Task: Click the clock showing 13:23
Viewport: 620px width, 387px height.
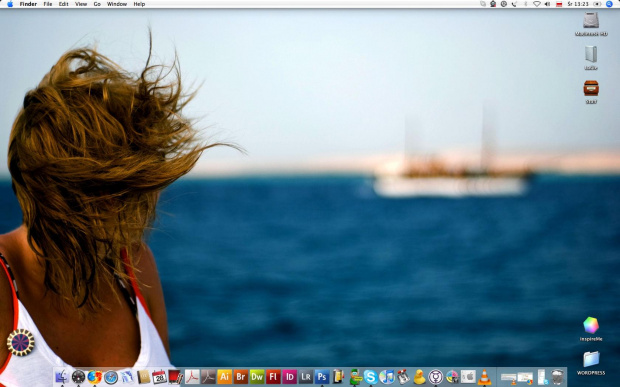Action: click(578, 4)
